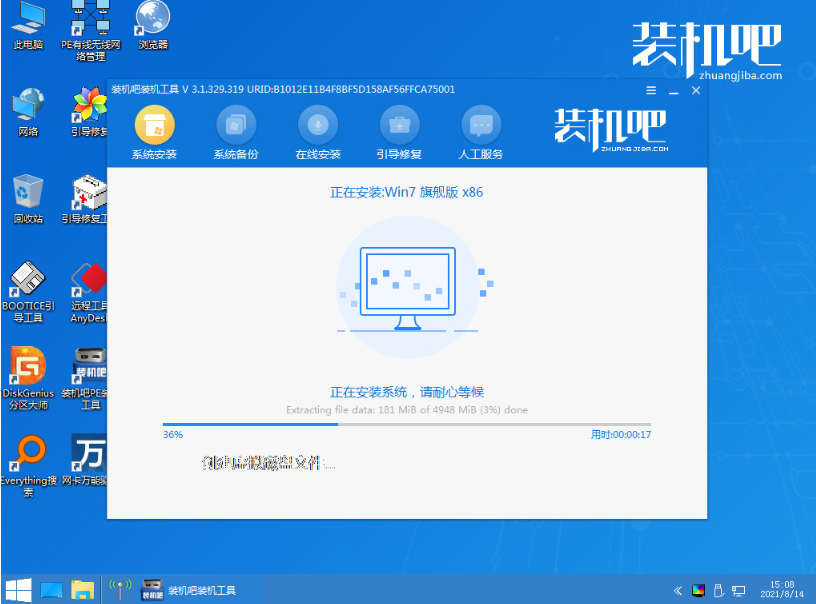Image resolution: width=816 pixels, height=604 pixels.
Task: Open the app's hamburger menu
Action: (649, 90)
